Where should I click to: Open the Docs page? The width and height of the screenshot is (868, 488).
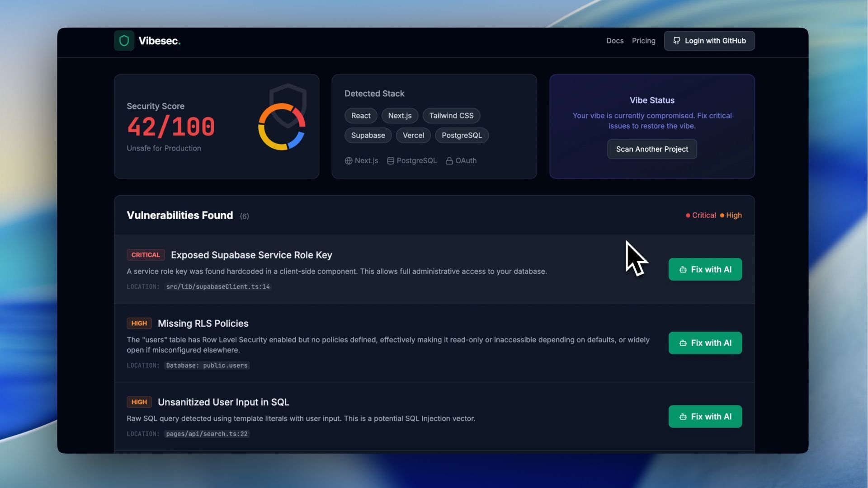point(614,41)
